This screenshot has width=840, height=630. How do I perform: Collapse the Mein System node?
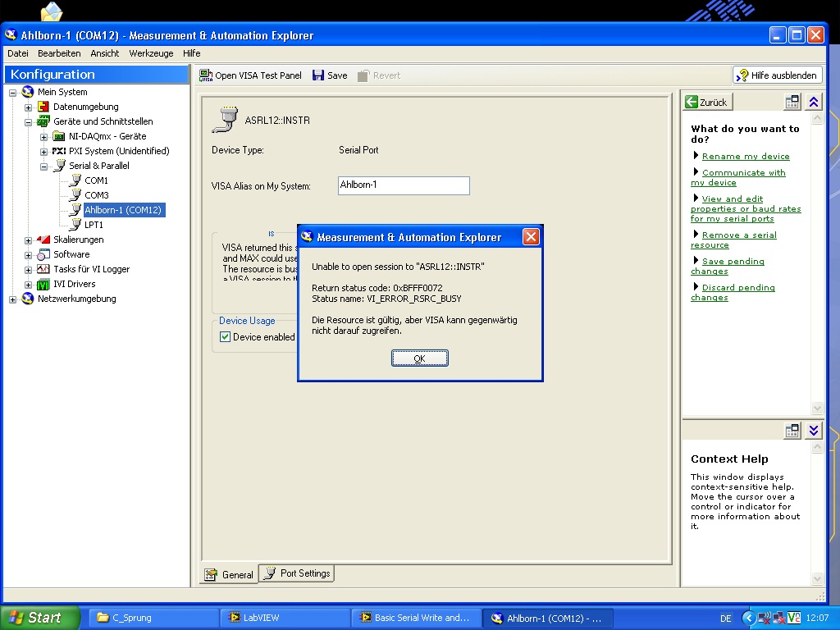[x=12, y=93]
